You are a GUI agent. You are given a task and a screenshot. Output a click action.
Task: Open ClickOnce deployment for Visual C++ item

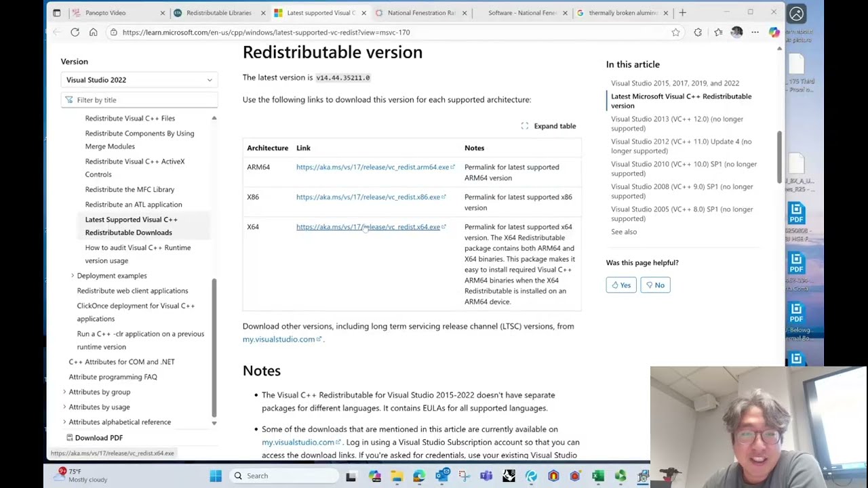point(136,312)
